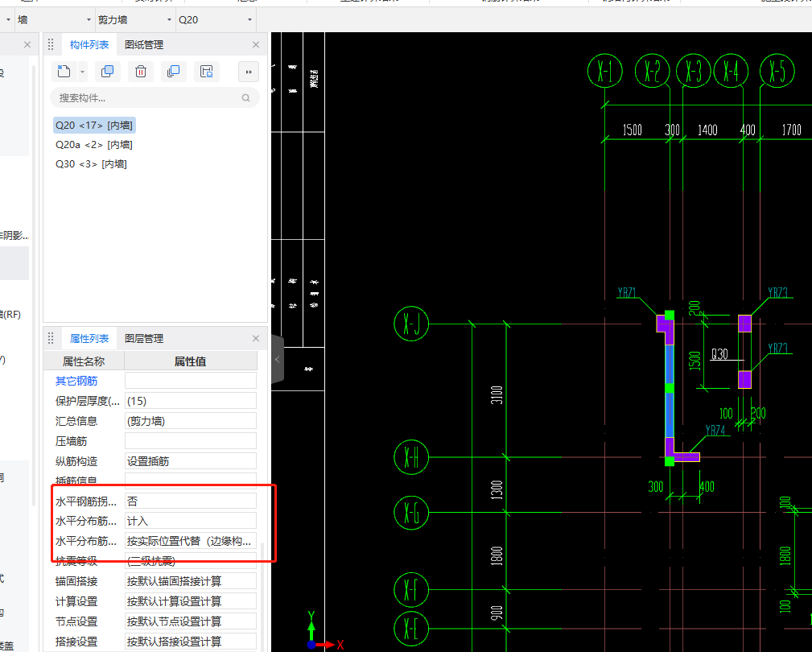This screenshot has height=652, width=812.
Task: Click the X-H axis bubble
Action: point(411,457)
